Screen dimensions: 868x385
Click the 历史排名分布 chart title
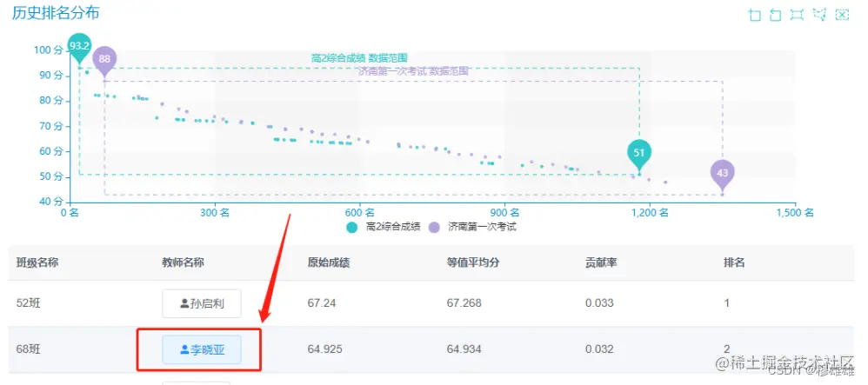pos(56,13)
